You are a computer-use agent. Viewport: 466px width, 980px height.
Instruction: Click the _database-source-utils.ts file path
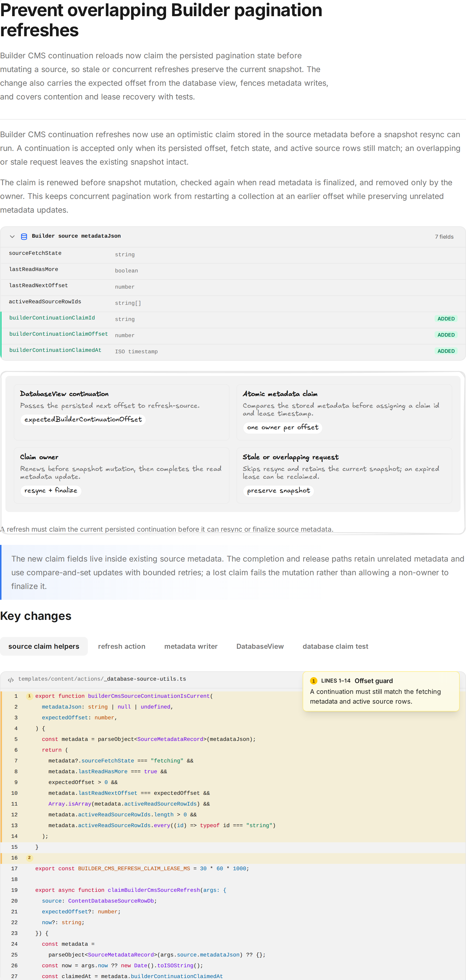(x=102, y=679)
